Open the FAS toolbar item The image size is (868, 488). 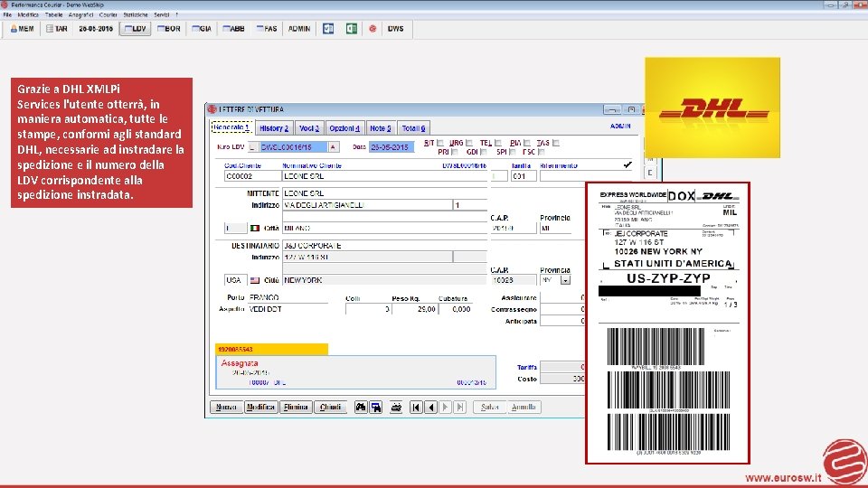point(266,29)
